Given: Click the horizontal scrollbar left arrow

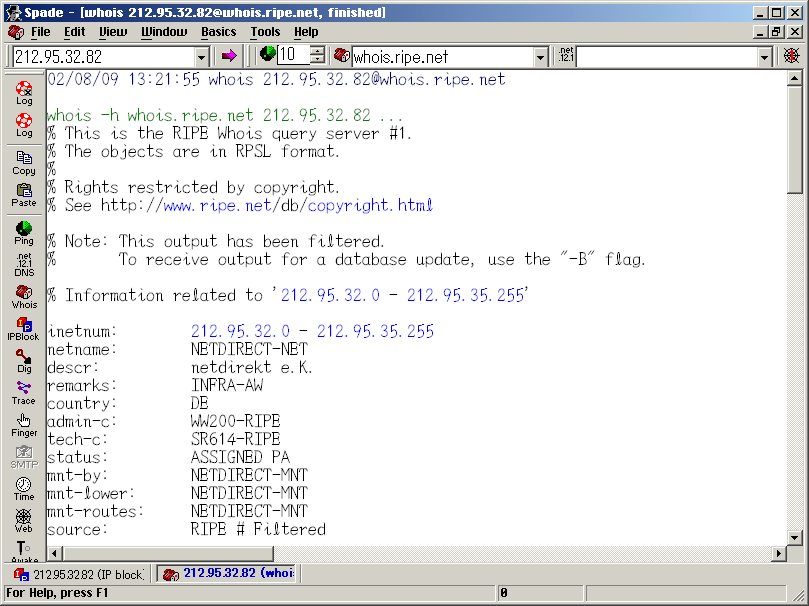Looking at the screenshot, I should point(54,553).
